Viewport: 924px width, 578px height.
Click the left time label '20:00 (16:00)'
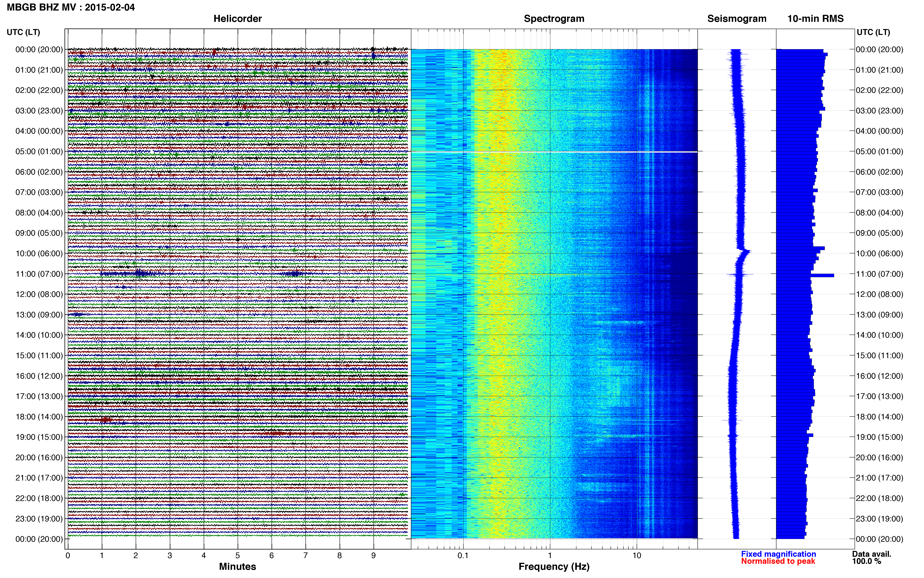39,458
